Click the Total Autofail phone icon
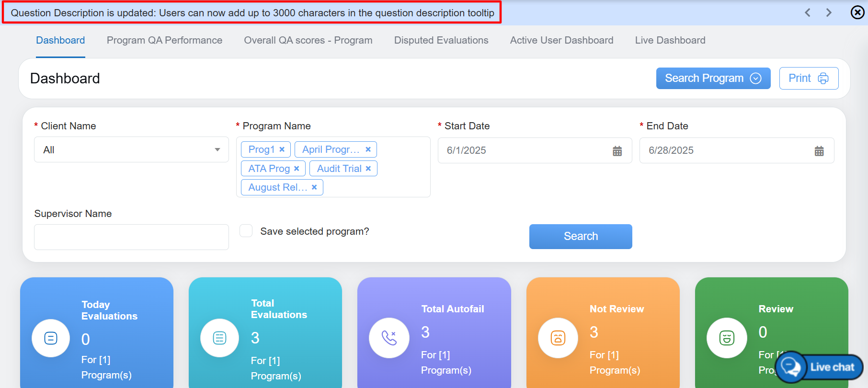 389,338
